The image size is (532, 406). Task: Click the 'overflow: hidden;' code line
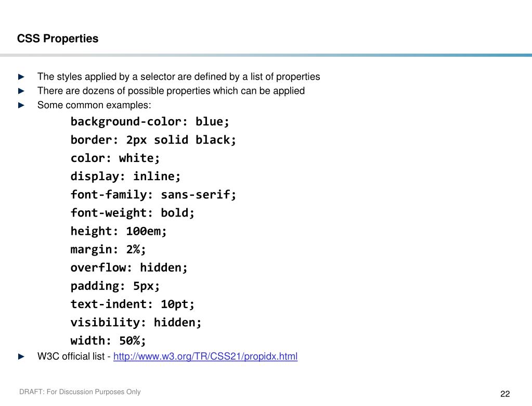coord(129,268)
